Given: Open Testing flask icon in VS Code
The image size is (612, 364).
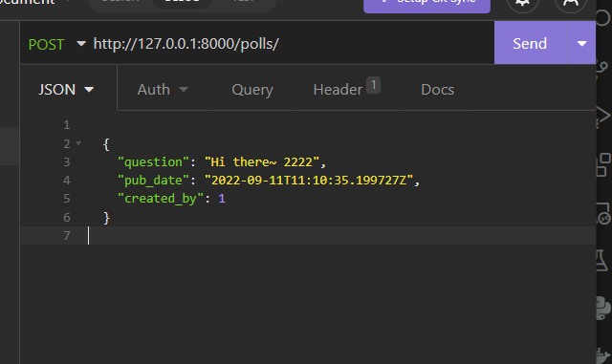Looking at the screenshot, I should 602,260.
